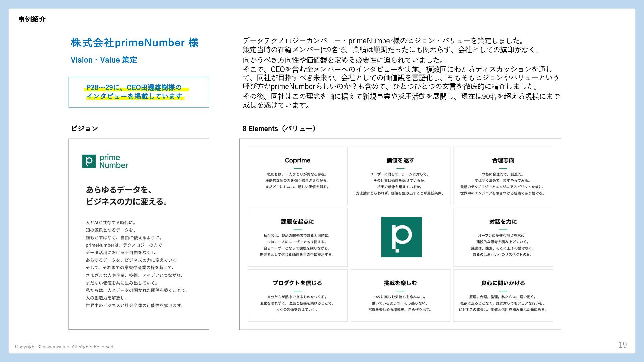
Task: Click the 株式会社primeNumber 様 heading
Action: [x=135, y=43]
